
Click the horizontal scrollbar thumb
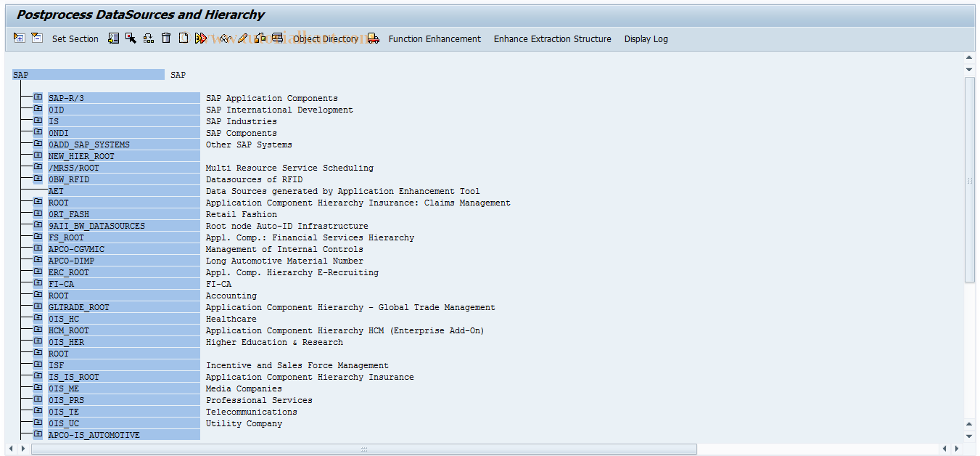pyautogui.click(x=364, y=449)
